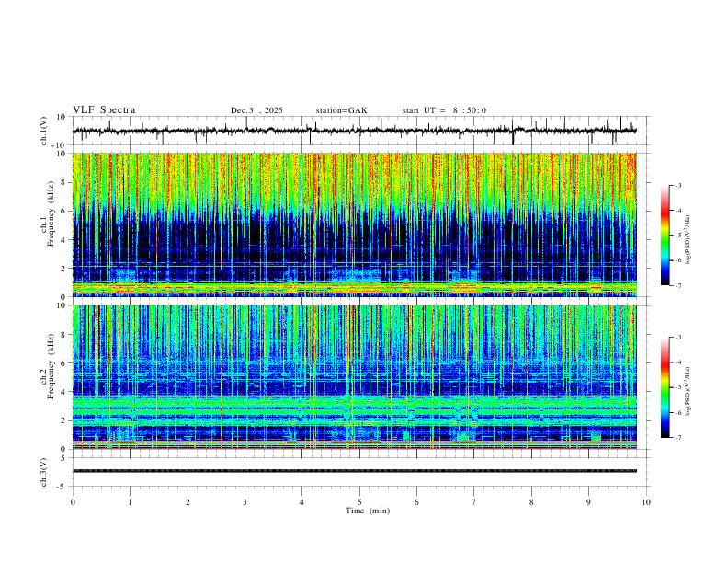Click the ch.1 spectrogram panel
Screen dimensions: 728x563
pyautogui.click(x=355, y=224)
